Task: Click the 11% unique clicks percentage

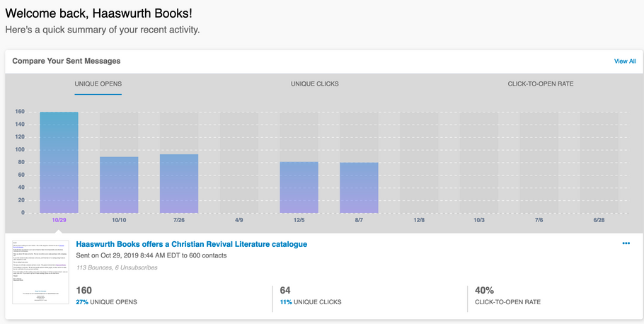Action: (286, 302)
